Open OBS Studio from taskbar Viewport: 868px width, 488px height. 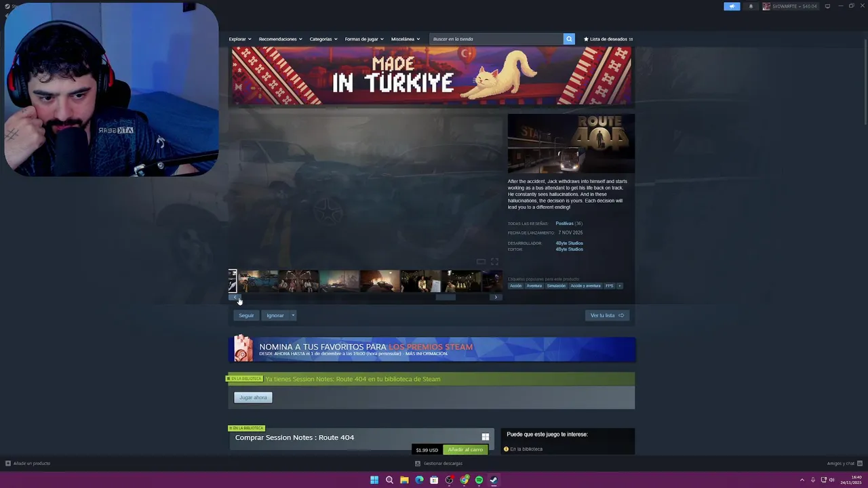coord(449,480)
